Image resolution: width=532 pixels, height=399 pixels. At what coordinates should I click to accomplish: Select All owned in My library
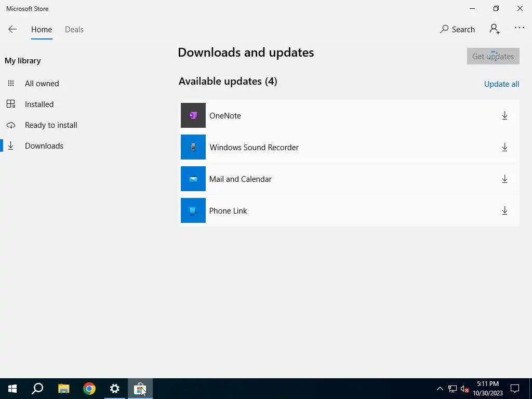coord(42,84)
